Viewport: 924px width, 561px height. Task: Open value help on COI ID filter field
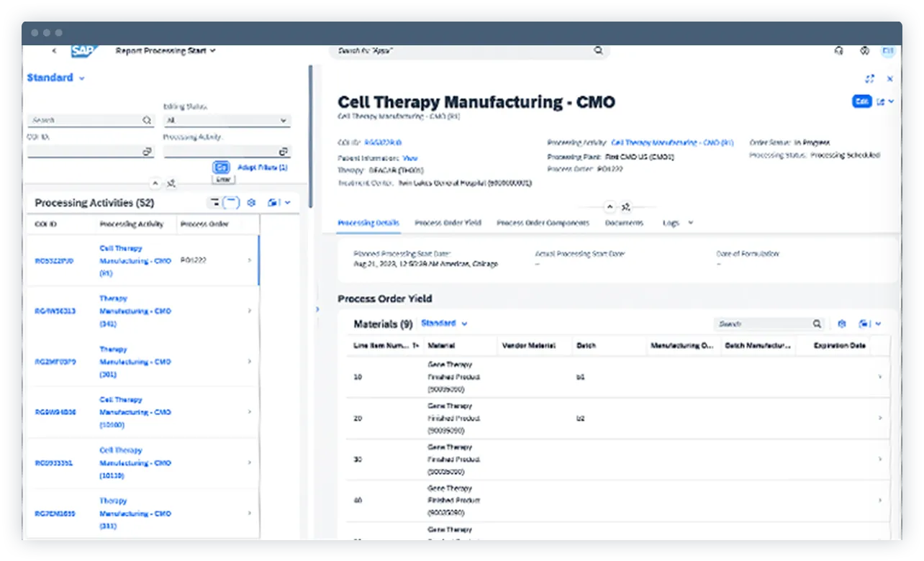[147, 151]
